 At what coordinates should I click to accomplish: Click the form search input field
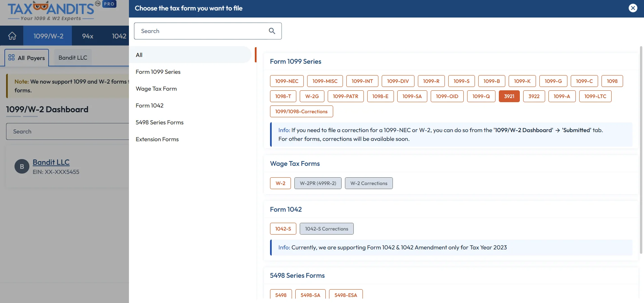click(208, 31)
